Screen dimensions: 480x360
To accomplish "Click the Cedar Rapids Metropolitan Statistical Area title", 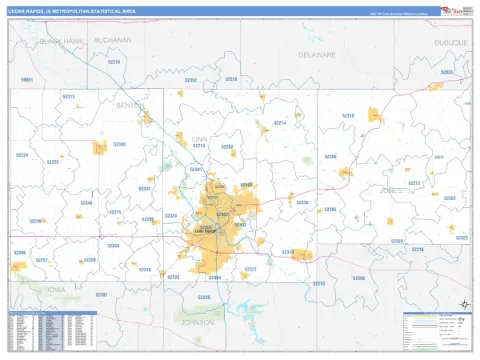I will [x=72, y=11].
